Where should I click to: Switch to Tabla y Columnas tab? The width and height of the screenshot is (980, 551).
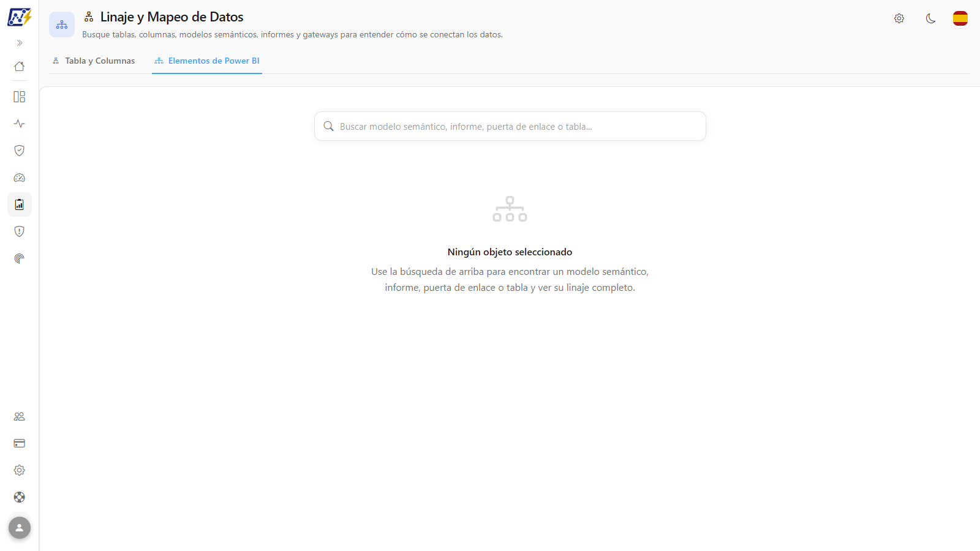point(94,61)
